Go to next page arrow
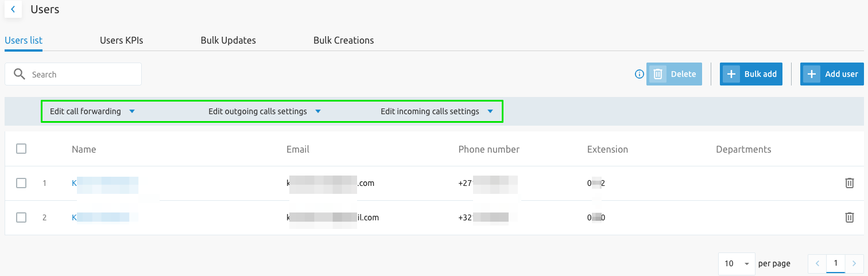Screen dimensions: 868x276 [x=854, y=263]
